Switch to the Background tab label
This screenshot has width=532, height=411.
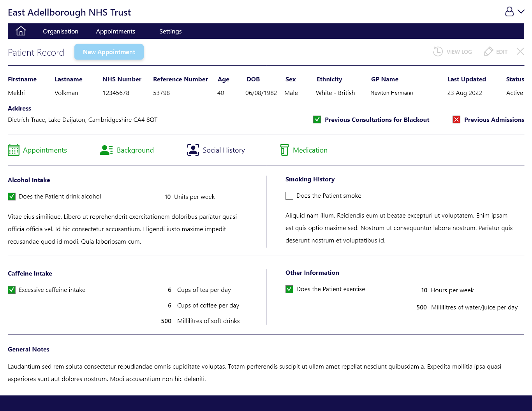[x=135, y=150]
